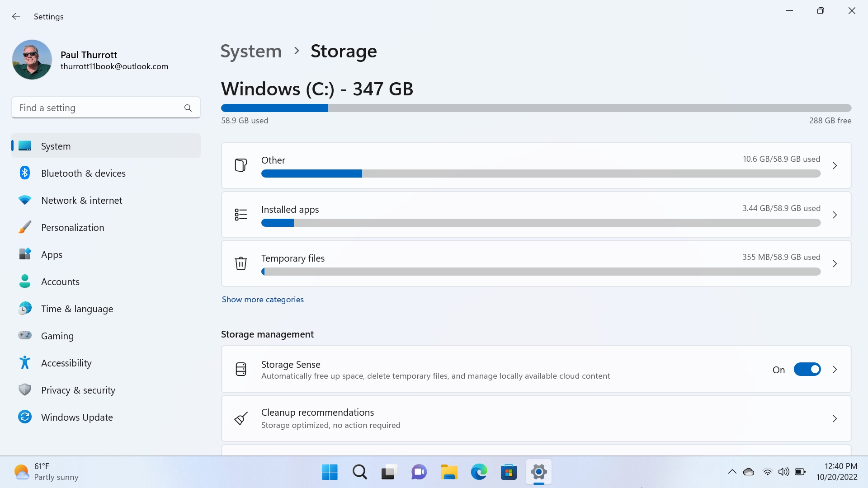This screenshot has width=868, height=488.
Task: Click the Accessibility figure icon in sidebar
Action: pyautogui.click(x=25, y=363)
